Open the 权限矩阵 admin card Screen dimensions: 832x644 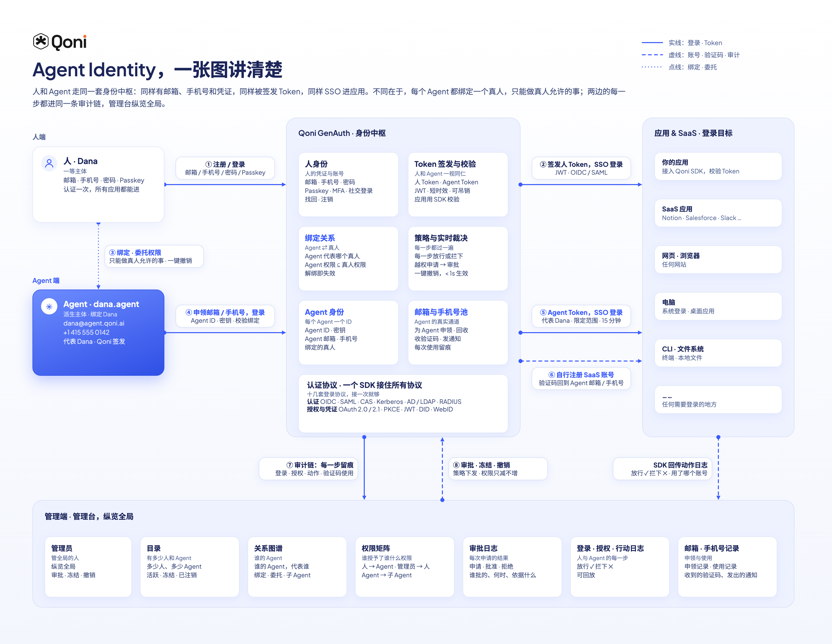tap(405, 567)
